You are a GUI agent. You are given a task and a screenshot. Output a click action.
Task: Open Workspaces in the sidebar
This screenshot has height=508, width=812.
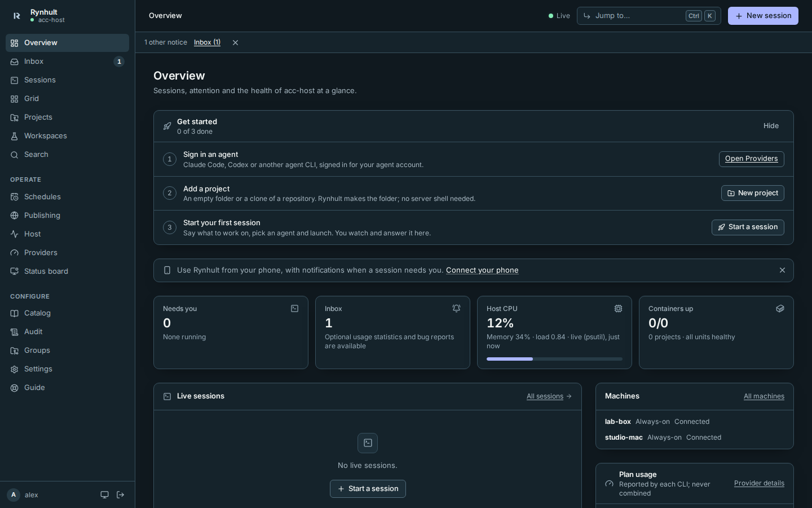point(67,136)
